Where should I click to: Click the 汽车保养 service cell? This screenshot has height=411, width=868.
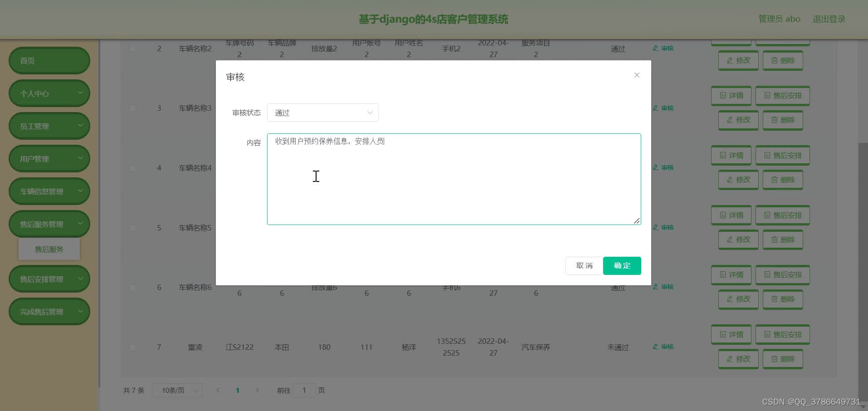(x=536, y=347)
